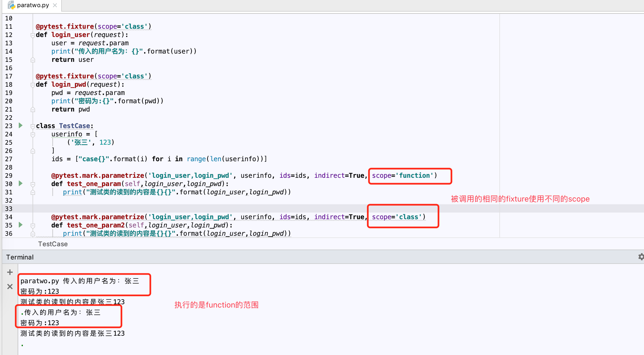Click line number 29 in the gutter

pyautogui.click(x=9, y=175)
